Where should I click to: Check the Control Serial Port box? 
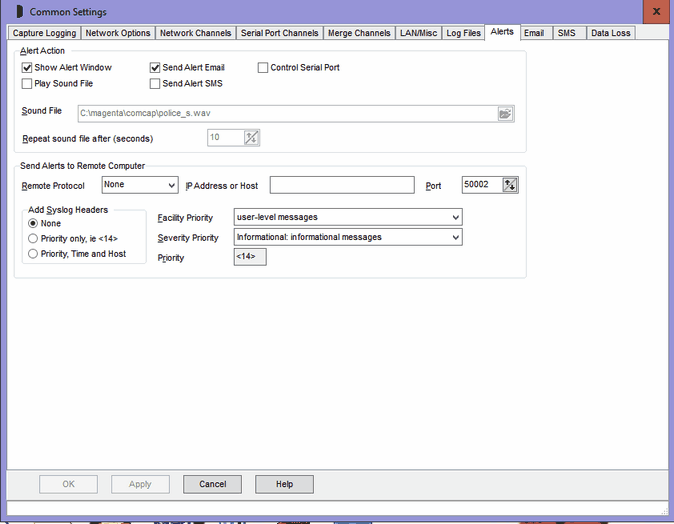(263, 68)
